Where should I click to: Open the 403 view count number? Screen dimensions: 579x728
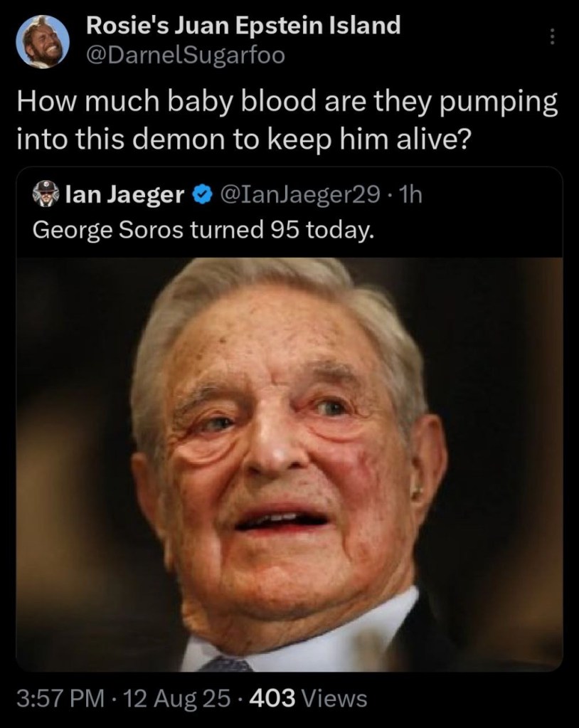[x=272, y=698]
